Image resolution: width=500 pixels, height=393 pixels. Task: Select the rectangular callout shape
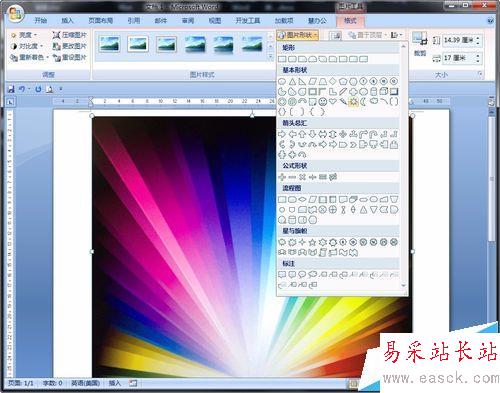(x=282, y=274)
